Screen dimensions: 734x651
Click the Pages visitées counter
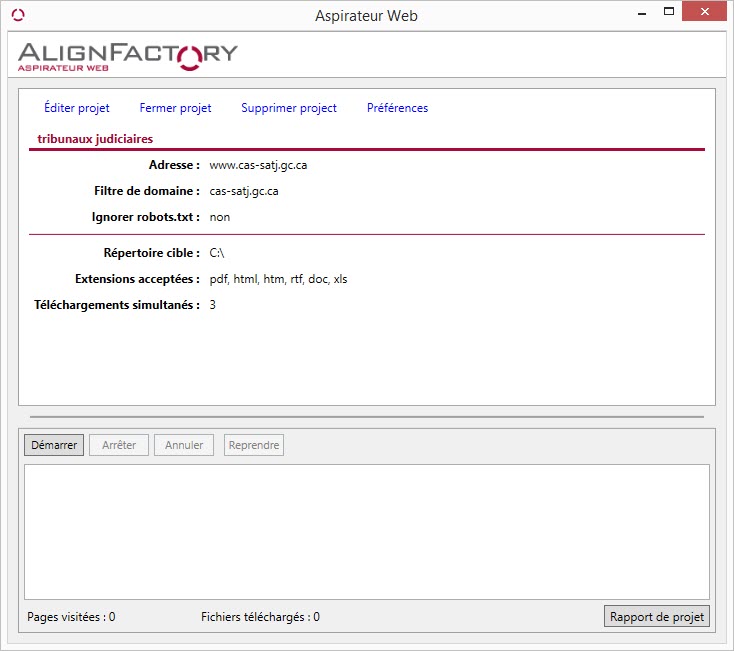(x=71, y=617)
